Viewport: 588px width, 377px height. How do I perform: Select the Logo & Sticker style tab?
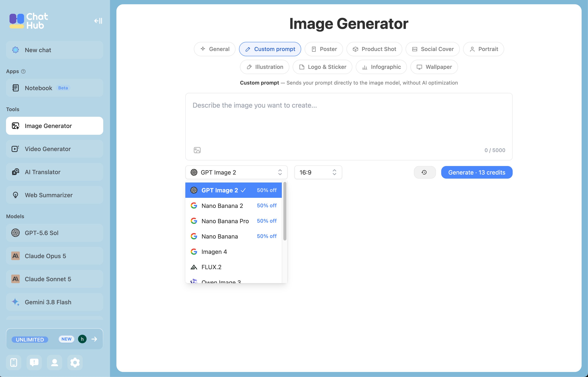[322, 67]
